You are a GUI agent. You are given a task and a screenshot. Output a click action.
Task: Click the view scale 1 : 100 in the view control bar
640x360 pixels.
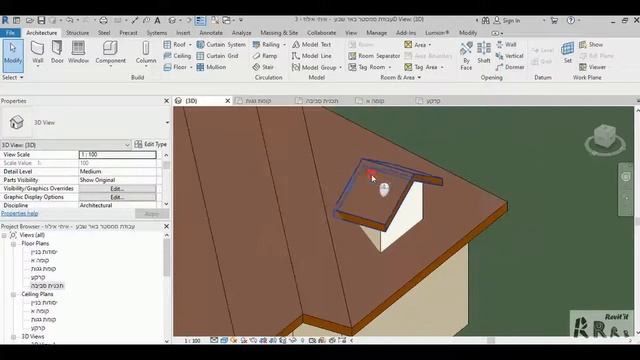click(x=192, y=340)
